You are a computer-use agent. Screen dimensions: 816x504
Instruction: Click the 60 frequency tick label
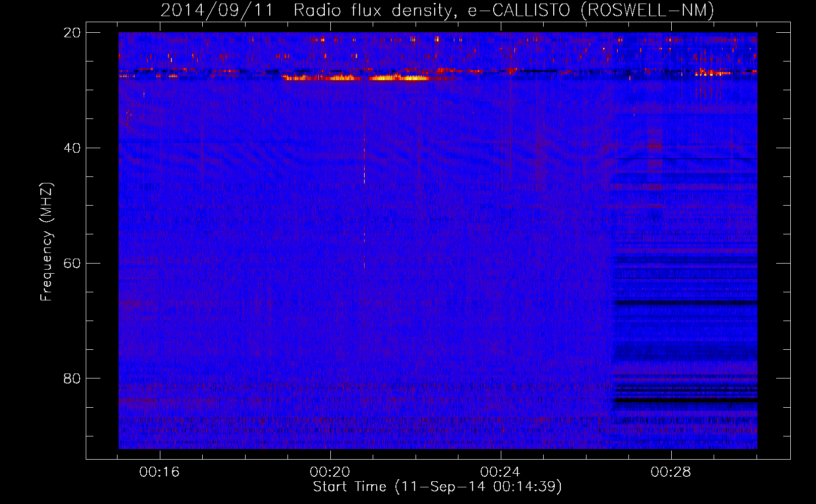(72, 264)
